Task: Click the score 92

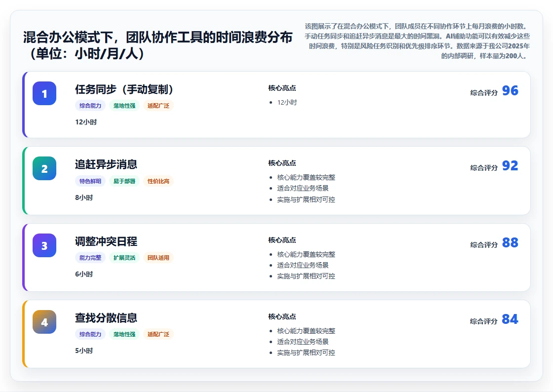Action: (x=510, y=166)
